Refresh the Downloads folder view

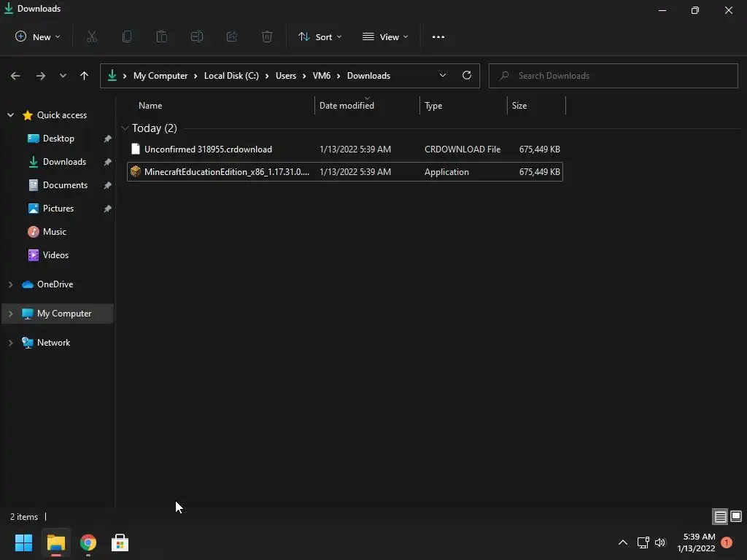click(x=467, y=75)
